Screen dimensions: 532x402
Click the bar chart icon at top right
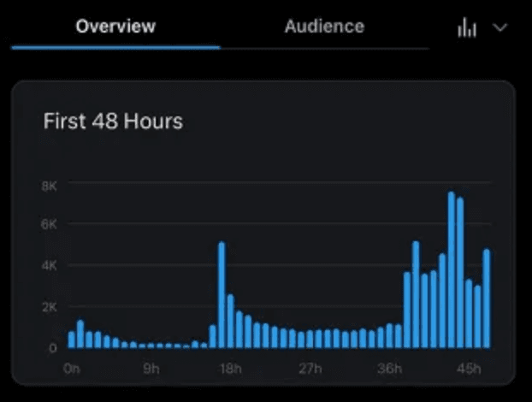[x=467, y=28]
